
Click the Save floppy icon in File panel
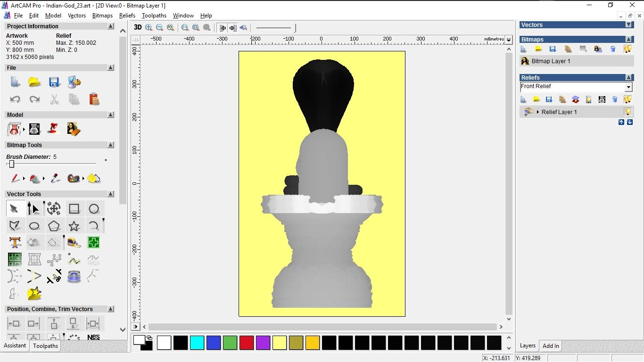[54, 82]
